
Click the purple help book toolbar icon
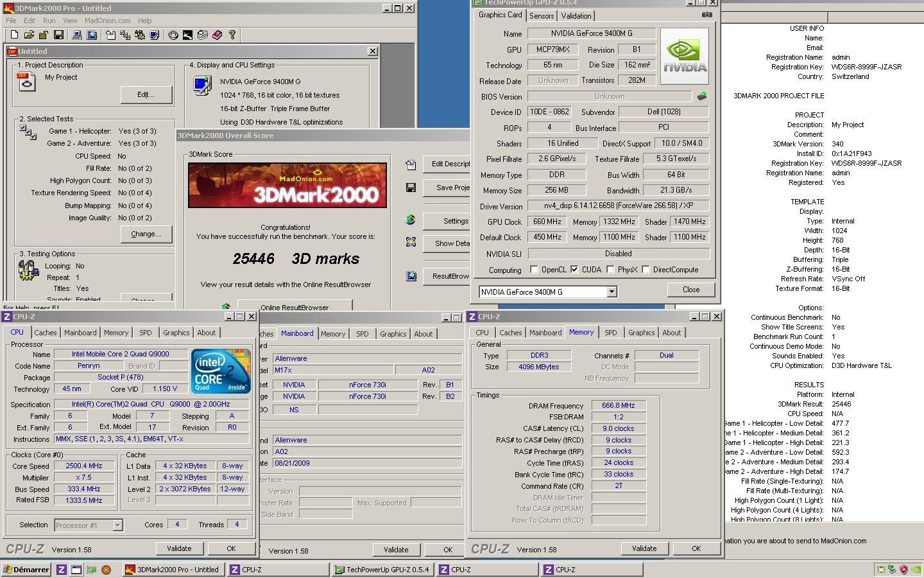point(217,35)
